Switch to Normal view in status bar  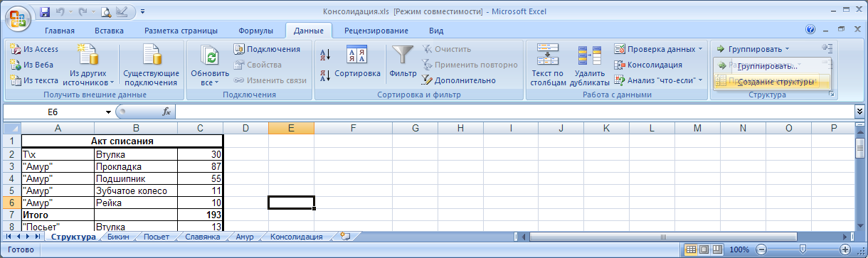coord(690,249)
